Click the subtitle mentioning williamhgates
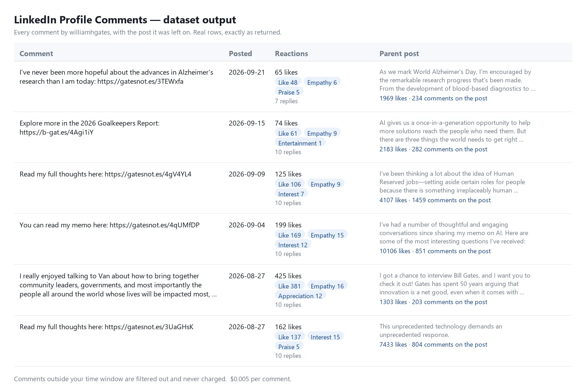The width and height of the screenshot is (586, 392). pos(148,32)
